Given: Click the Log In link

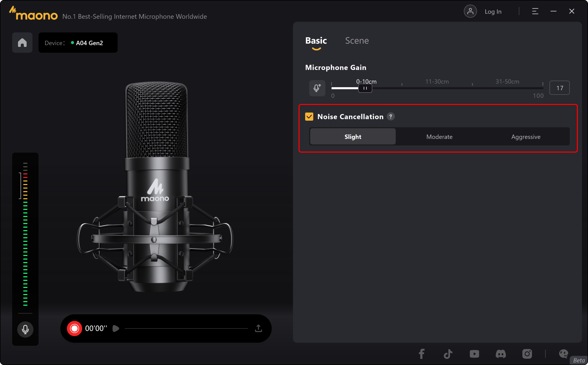Looking at the screenshot, I should pyautogui.click(x=493, y=12).
